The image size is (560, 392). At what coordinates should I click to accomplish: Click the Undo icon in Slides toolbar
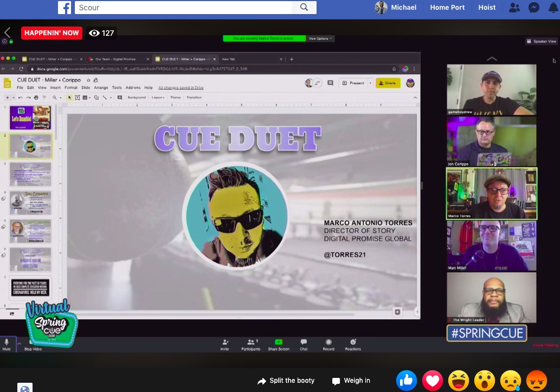coord(21,98)
